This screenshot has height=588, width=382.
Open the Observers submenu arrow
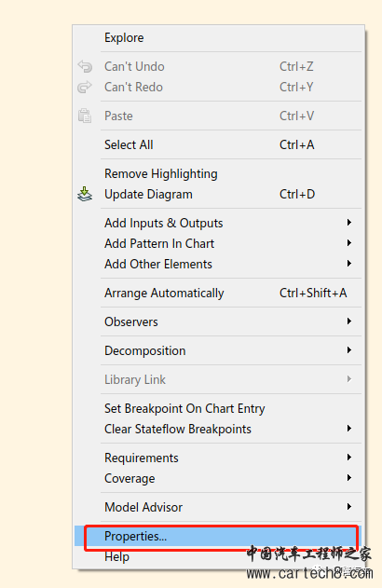pyautogui.click(x=349, y=321)
